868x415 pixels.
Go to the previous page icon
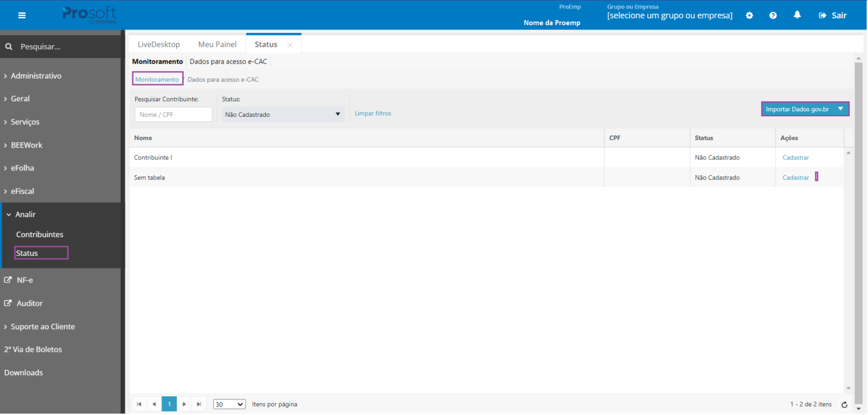(154, 404)
